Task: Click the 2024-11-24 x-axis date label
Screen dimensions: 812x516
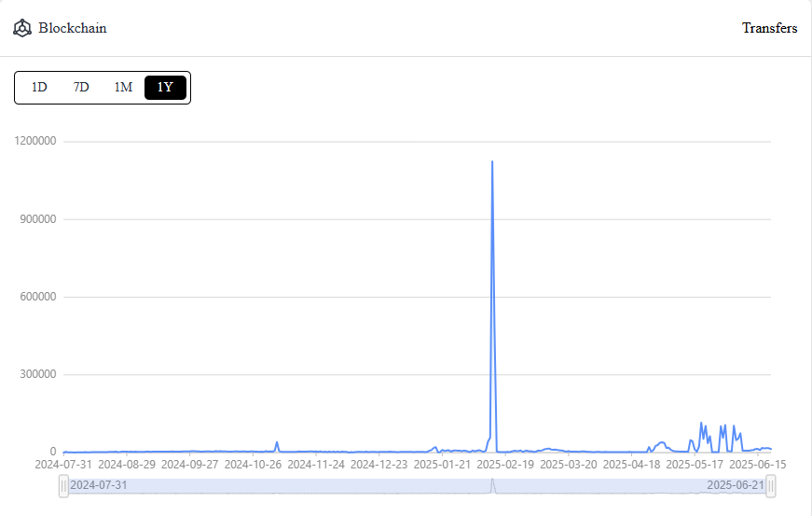Action: coord(316,464)
